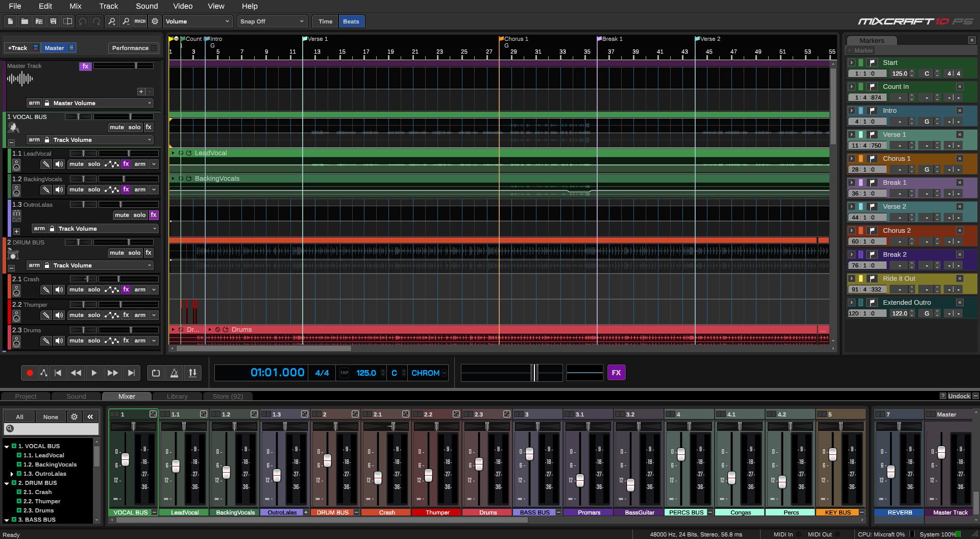Screen dimensions: 980x539
Task: Toggle the 1.1. LeadVocal checkbox in the mixer list
Action: click(19, 455)
